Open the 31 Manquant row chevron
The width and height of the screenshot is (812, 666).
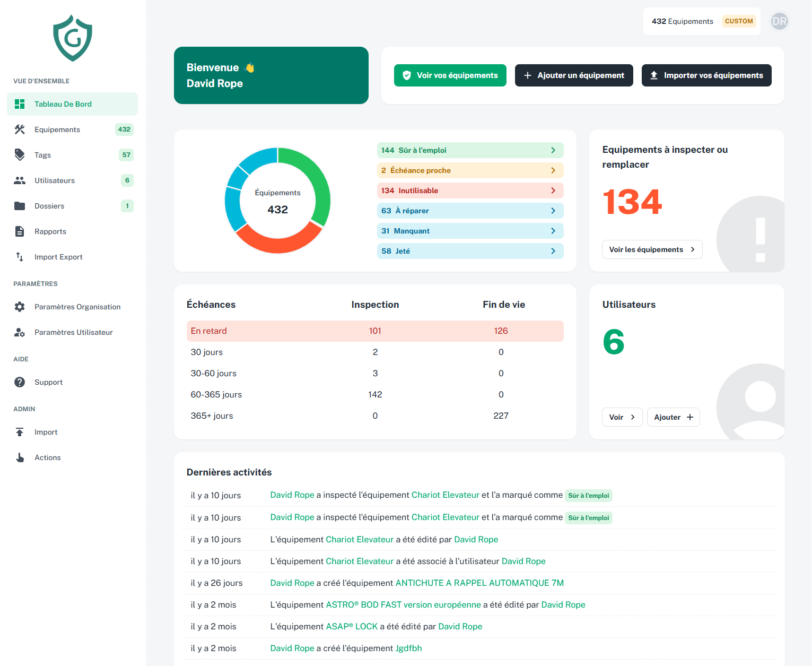pos(553,231)
